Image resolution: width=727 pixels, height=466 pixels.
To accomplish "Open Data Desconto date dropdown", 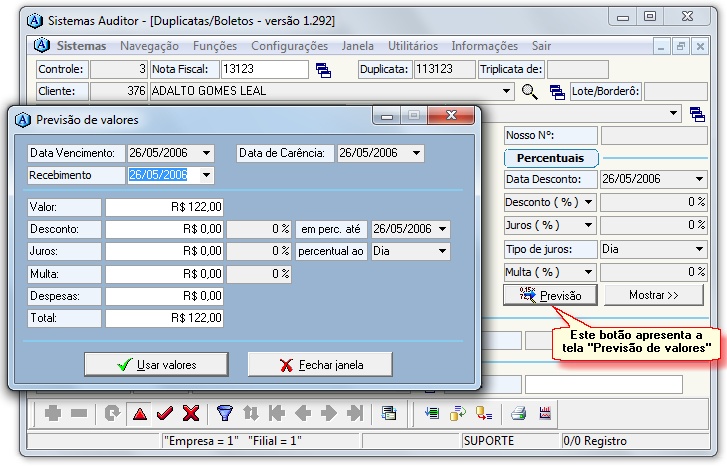I will point(699,179).
